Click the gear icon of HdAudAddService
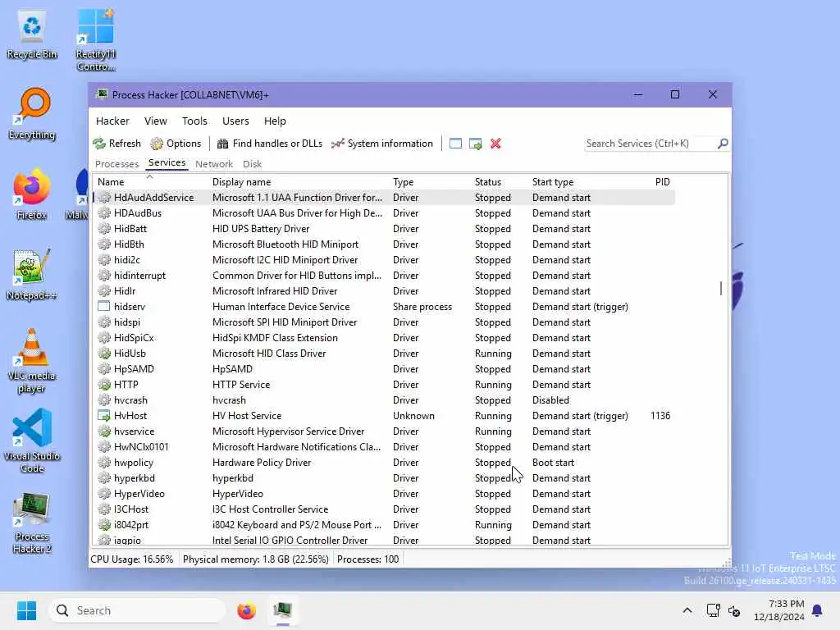 coord(104,198)
